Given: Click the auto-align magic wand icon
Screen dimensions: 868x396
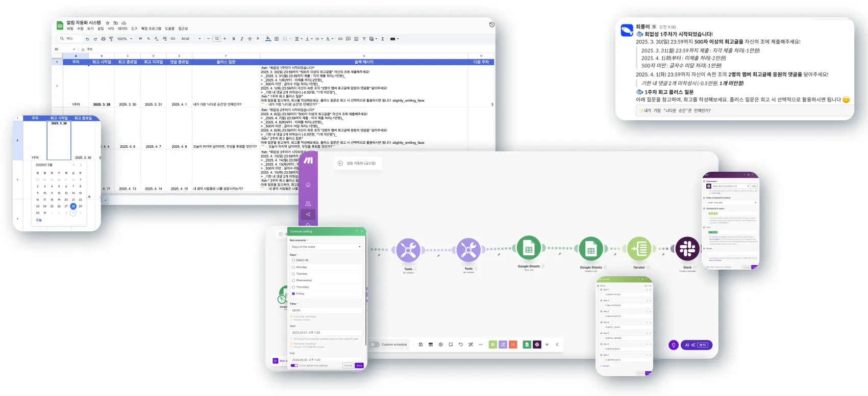Looking at the screenshot, I should (470, 345).
